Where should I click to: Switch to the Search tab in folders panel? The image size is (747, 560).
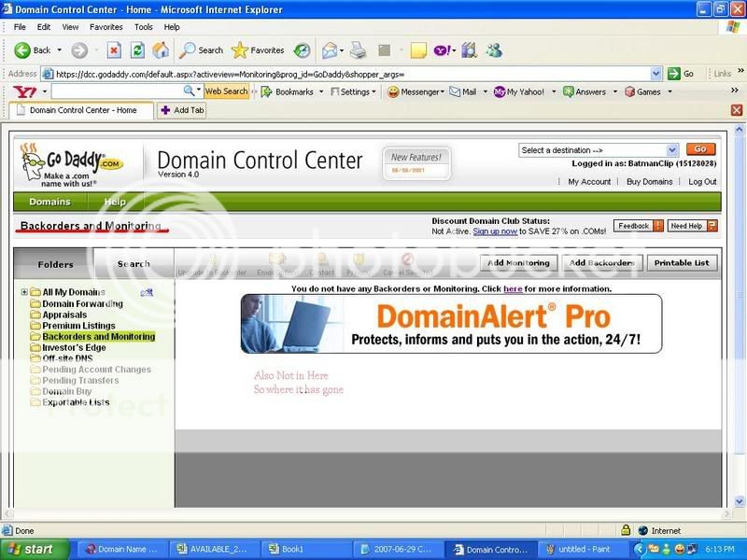pyautogui.click(x=134, y=263)
